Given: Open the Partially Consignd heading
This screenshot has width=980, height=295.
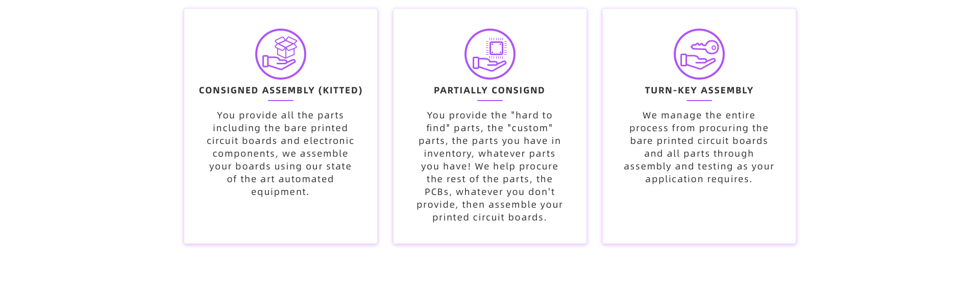Looking at the screenshot, I should pyautogui.click(x=489, y=90).
